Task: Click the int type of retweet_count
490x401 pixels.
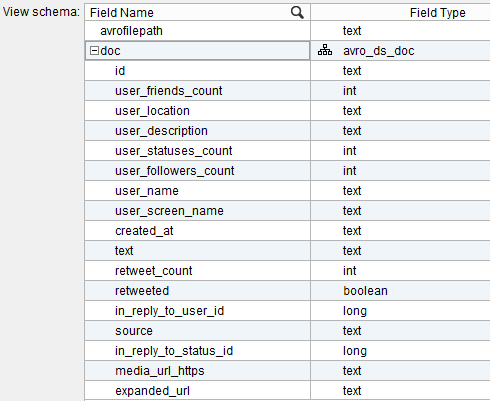Action: click(x=350, y=271)
